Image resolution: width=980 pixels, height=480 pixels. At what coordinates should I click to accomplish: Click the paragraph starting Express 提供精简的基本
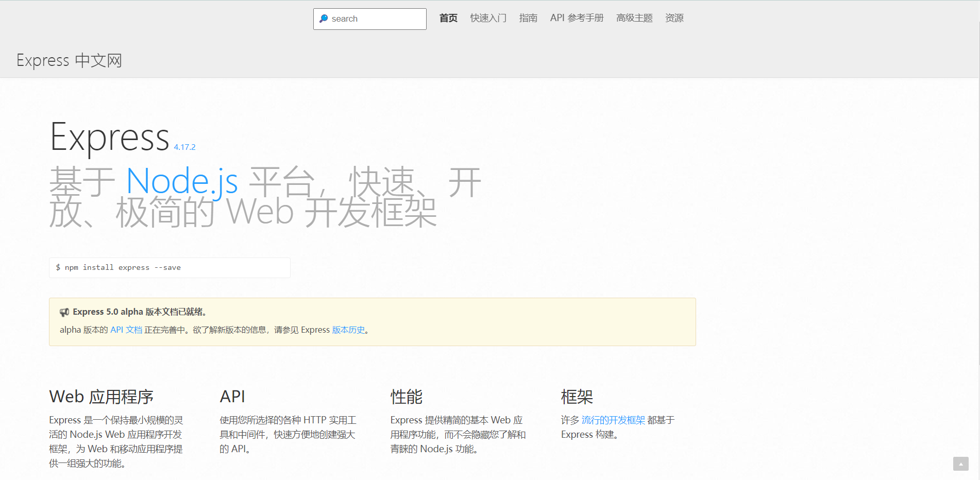(x=458, y=435)
